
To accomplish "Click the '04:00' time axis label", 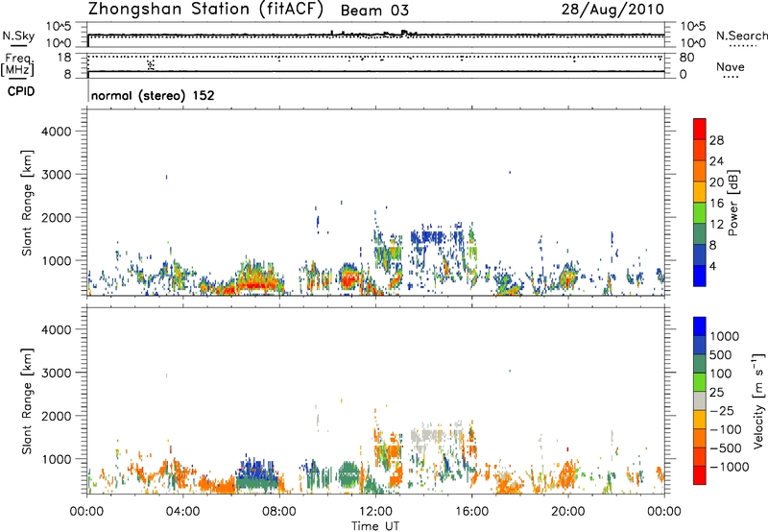I will click(183, 512).
